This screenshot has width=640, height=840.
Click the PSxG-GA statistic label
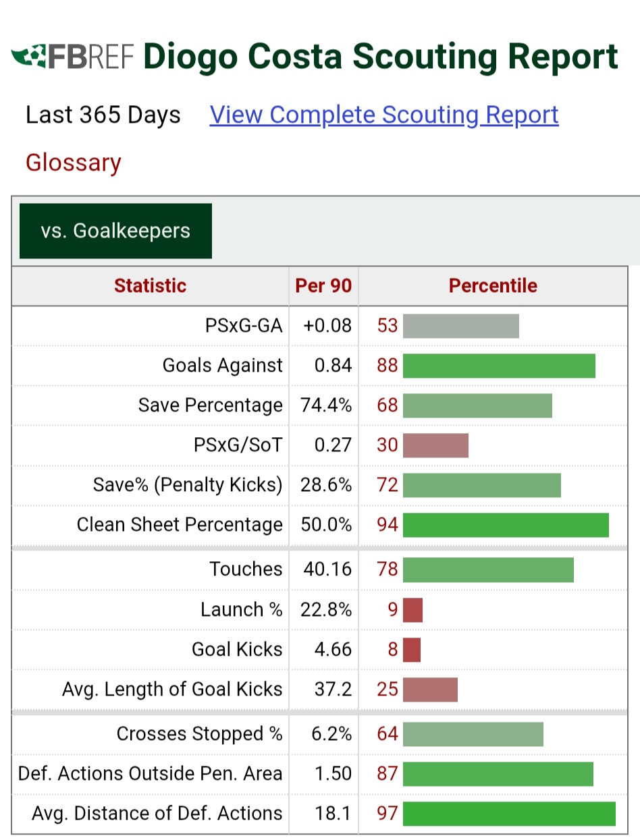click(244, 326)
